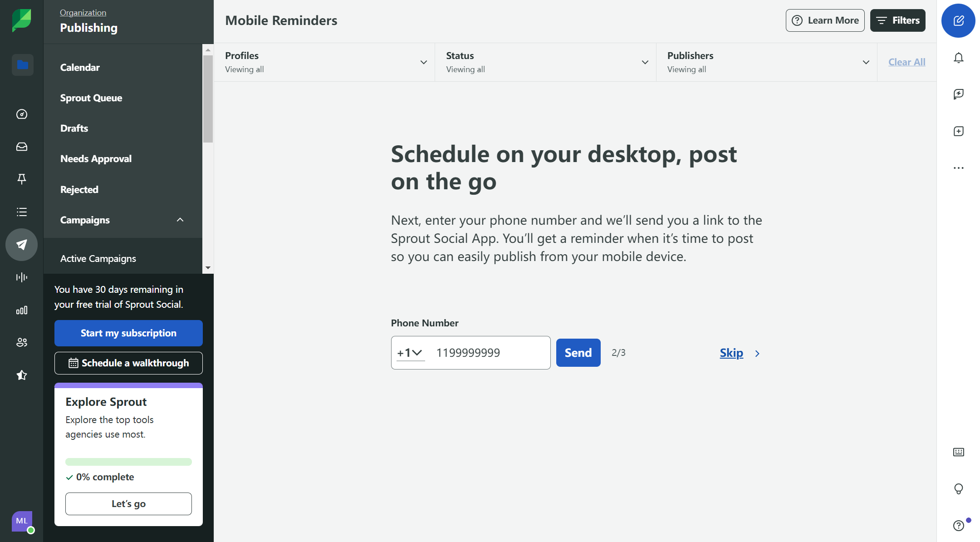
Task: Open the folder icon in left rail
Action: (22, 65)
